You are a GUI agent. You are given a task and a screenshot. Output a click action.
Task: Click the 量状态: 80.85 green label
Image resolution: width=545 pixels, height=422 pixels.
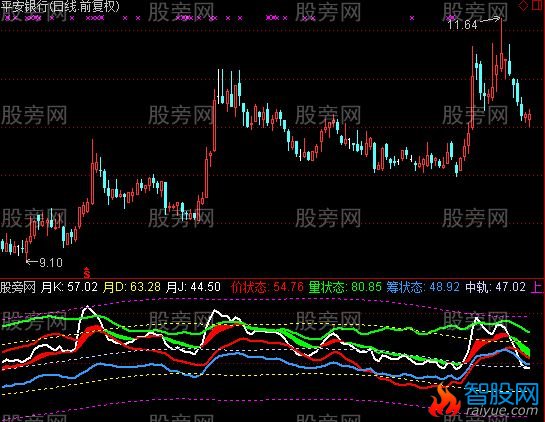[345, 287]
